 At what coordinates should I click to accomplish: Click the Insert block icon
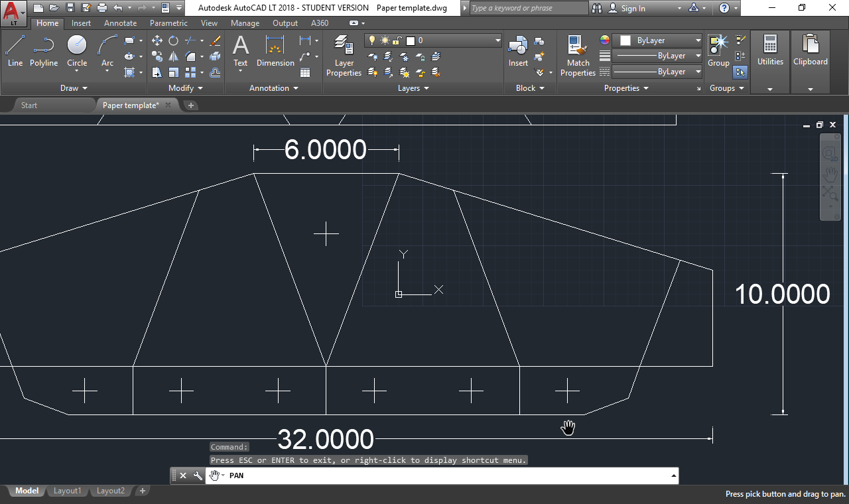point(518,52)
